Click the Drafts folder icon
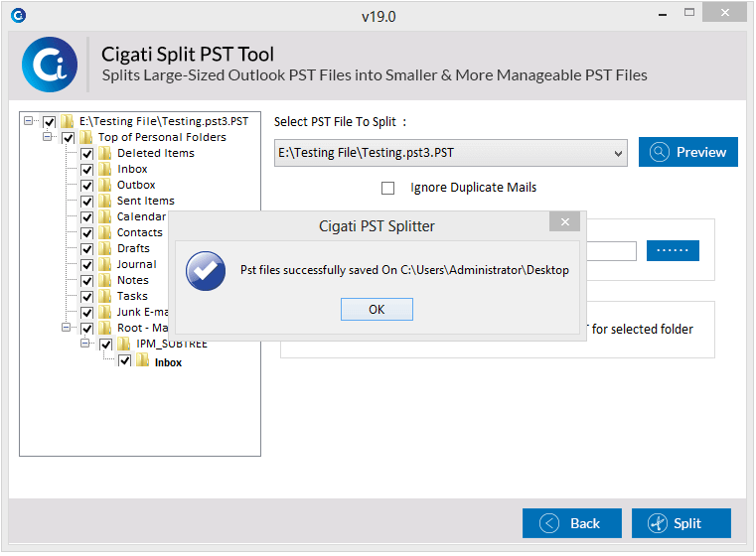The height and width of the screenshot is (556, 756). coord(104,248)
